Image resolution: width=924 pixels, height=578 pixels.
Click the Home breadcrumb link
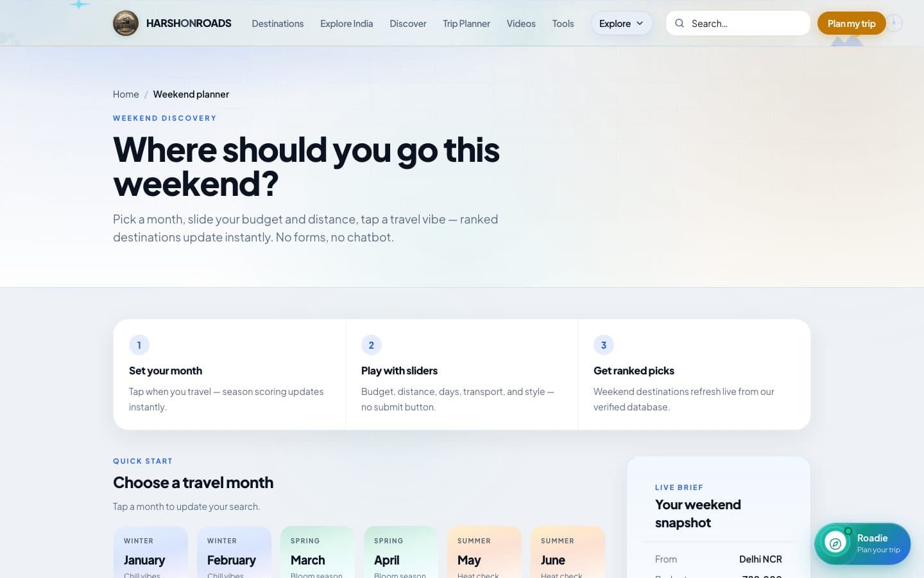tap(126, 94)
